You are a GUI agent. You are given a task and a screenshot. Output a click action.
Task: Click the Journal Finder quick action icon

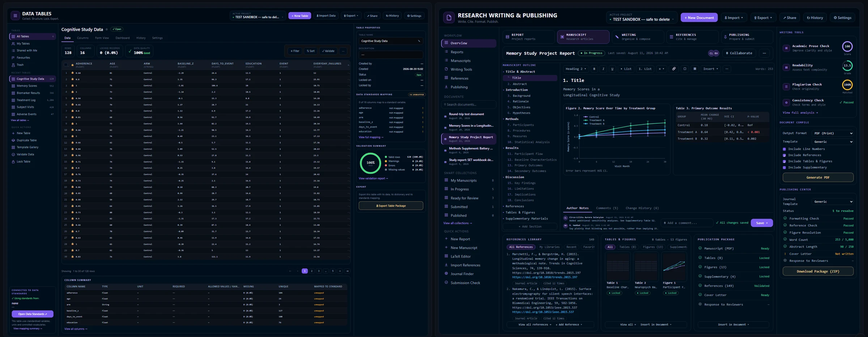446,274
